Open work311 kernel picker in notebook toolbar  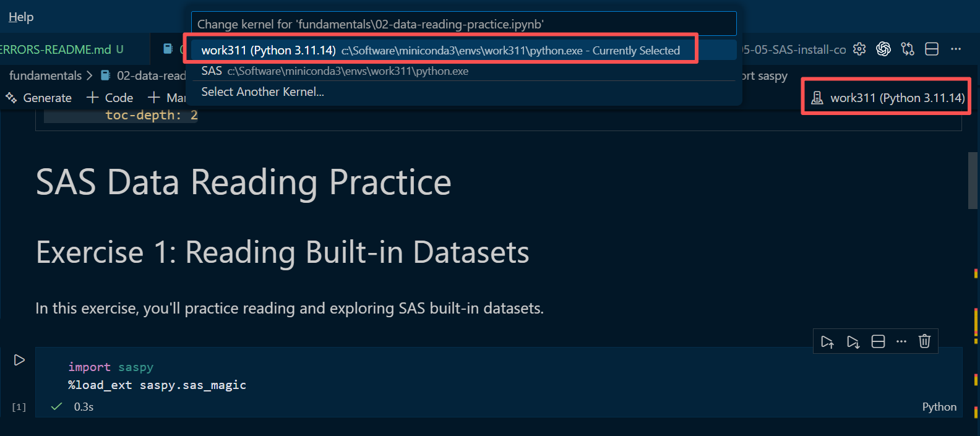[888, 98]
